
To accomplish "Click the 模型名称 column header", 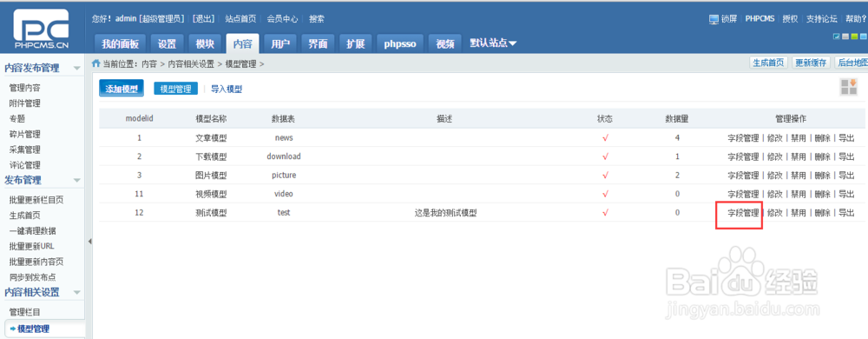I will 211,118.
